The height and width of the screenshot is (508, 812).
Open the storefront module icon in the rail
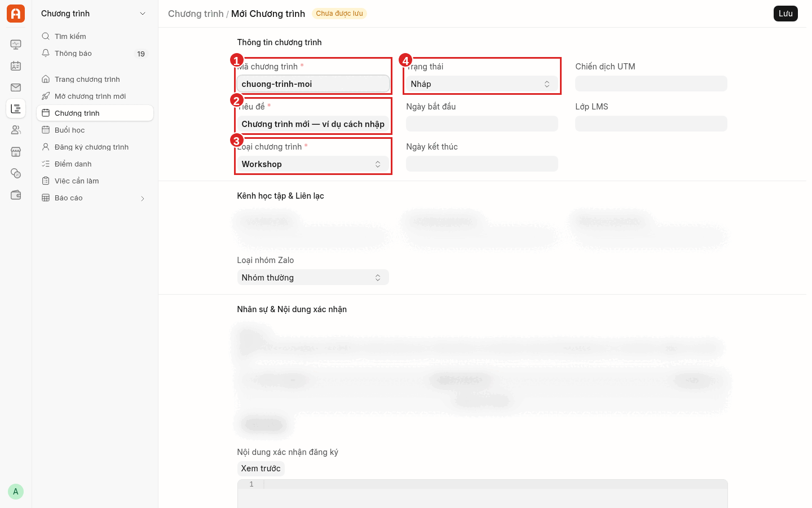(x=16, y=152)
